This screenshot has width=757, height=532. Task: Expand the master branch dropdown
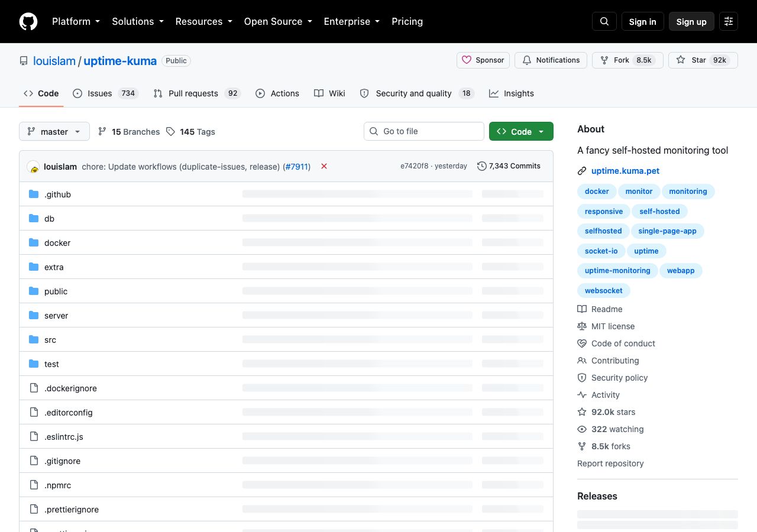click(54, 131)
